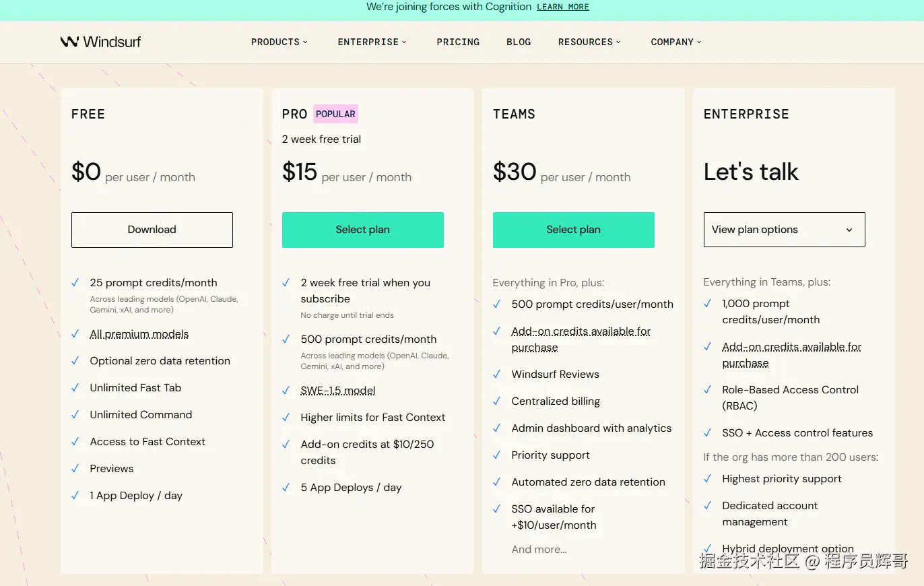924x586 pixels.
Task: Click the checkmark beside Centralized billing
Action: click(496, 401)
